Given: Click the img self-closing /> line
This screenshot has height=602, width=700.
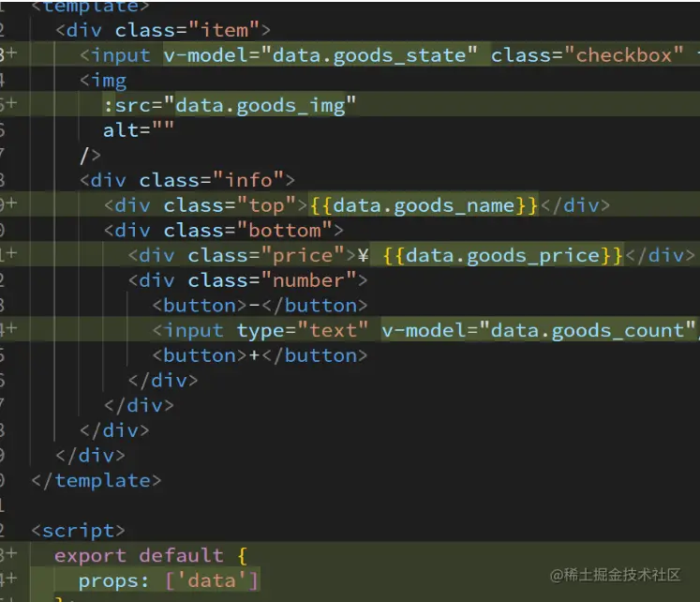Looking at the screenshot, I should 90,156.
